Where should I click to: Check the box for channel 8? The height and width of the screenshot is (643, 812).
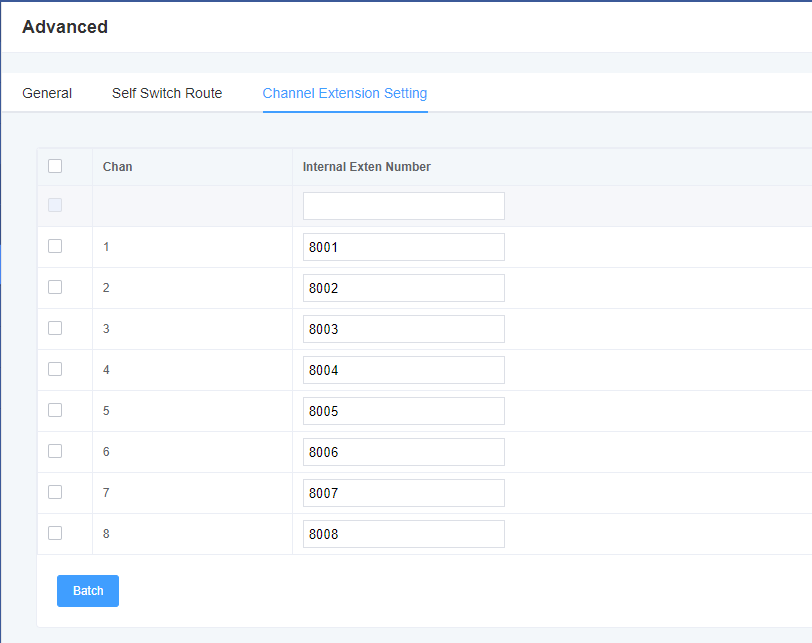(x=55, y=533)
